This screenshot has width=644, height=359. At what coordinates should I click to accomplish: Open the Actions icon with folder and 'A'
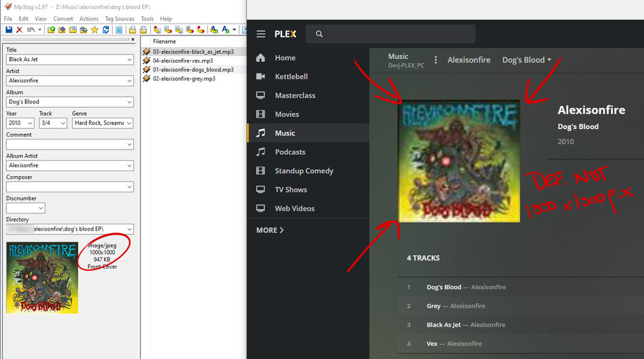click(214, 29)
